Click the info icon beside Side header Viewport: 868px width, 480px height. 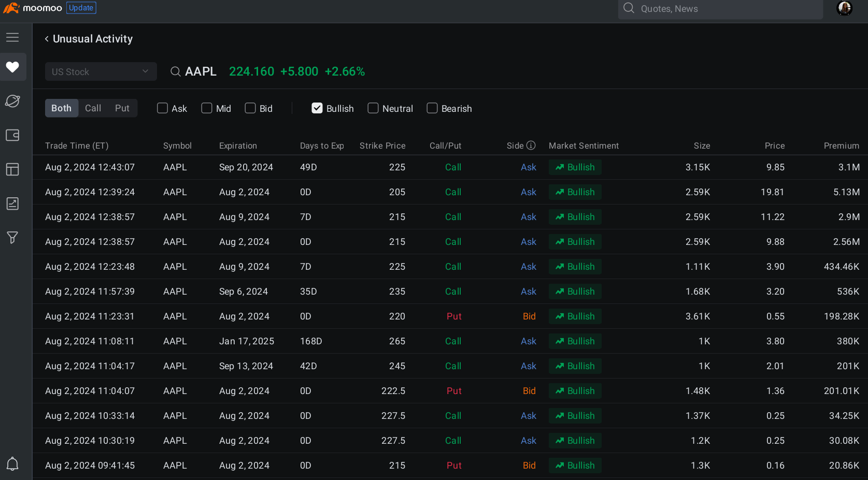coord(531,146)
